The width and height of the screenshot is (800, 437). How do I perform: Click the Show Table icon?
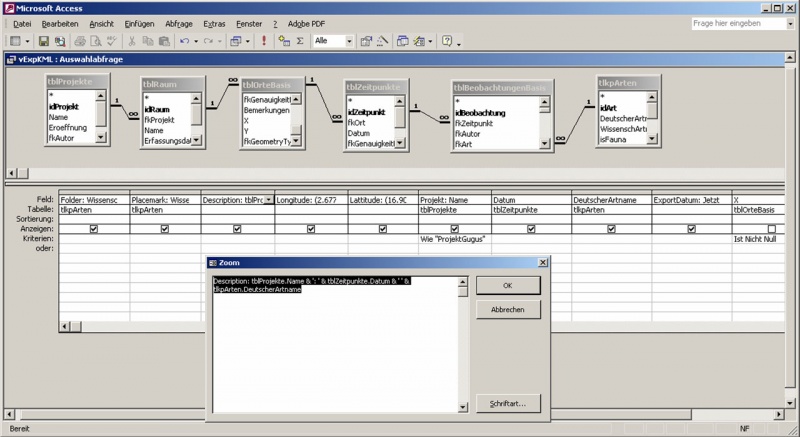(x=282, y=41)
